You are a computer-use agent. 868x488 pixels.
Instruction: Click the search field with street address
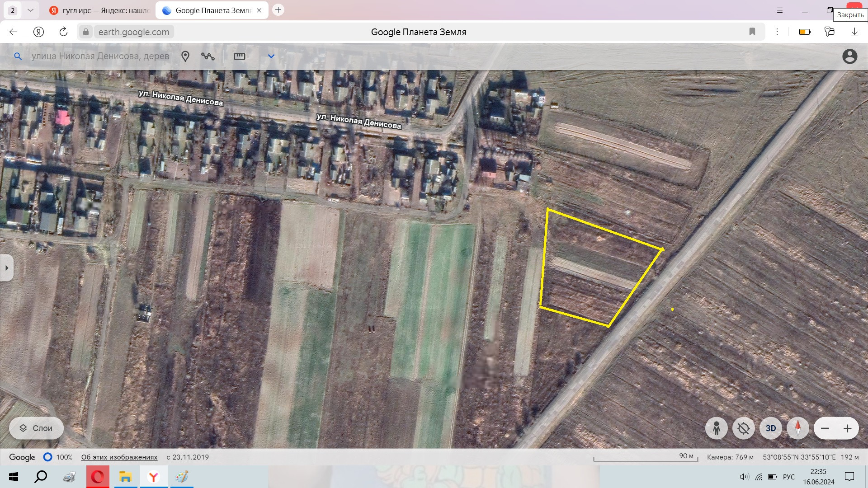(x=100, y=56)
